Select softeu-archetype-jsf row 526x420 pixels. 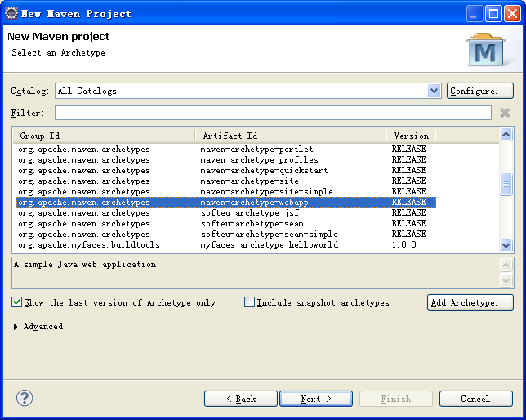[x=226, y=213]
